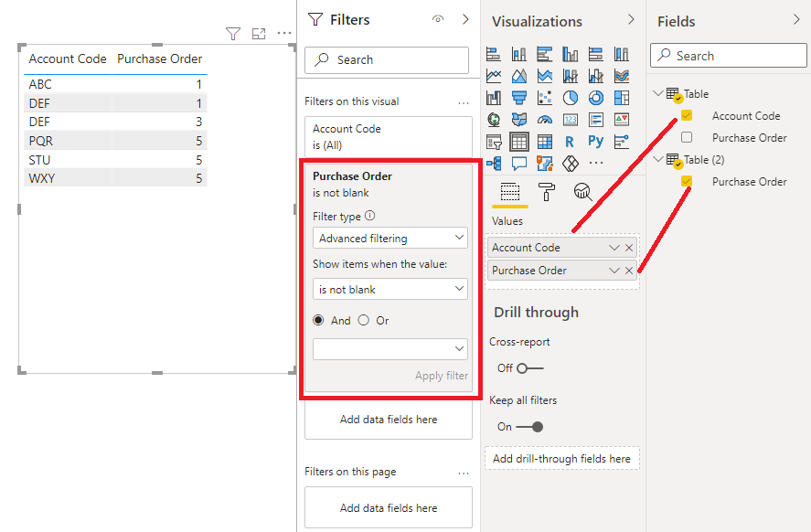This screenshot has height=532, width=811.
Task: Select the waterfall chart visualization
Action: (494, 98)
